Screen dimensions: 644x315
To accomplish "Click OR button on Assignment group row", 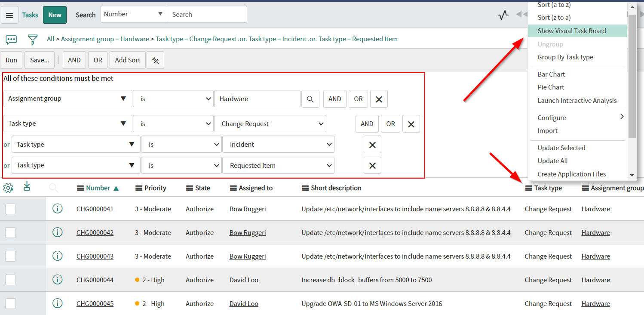I will point(359,99).
